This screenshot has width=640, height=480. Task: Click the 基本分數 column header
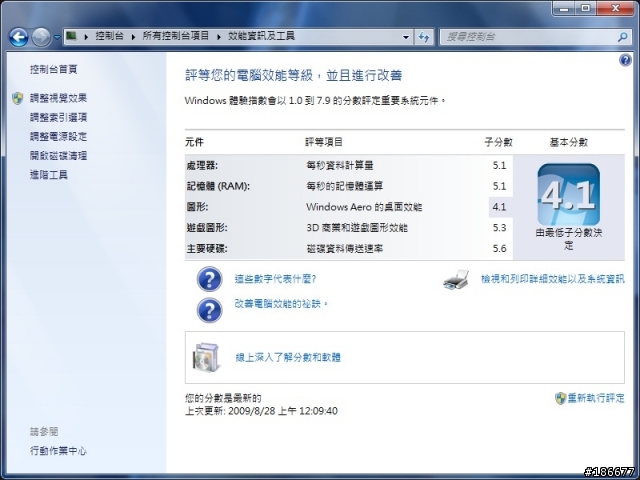click(569, 142)
